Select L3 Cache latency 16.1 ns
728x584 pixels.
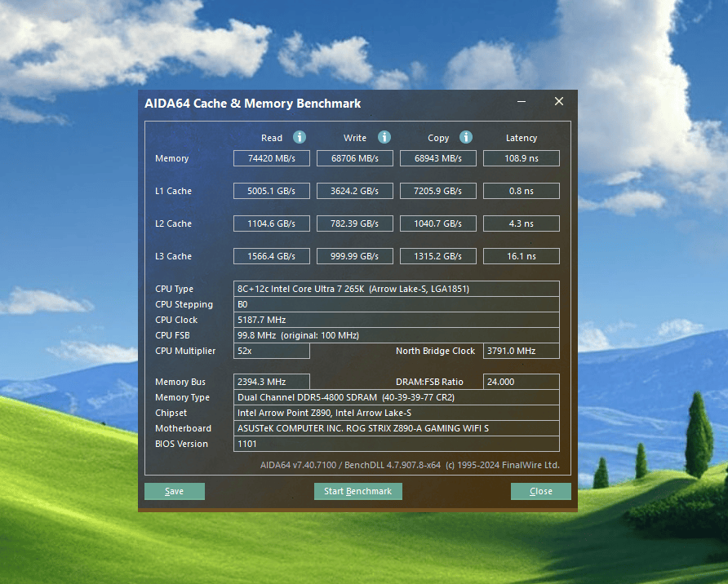click(522, 256)
